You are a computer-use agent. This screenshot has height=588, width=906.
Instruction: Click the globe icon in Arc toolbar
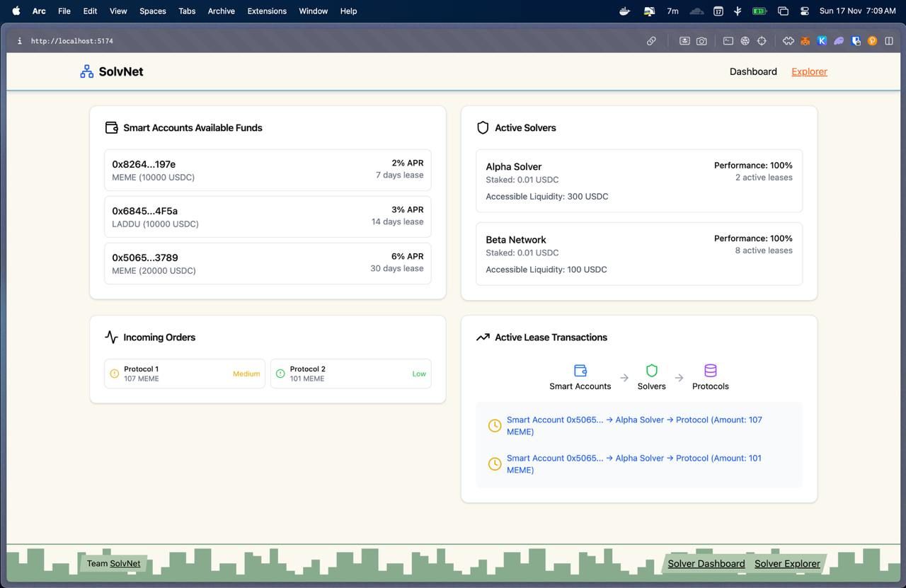point(745,41)
